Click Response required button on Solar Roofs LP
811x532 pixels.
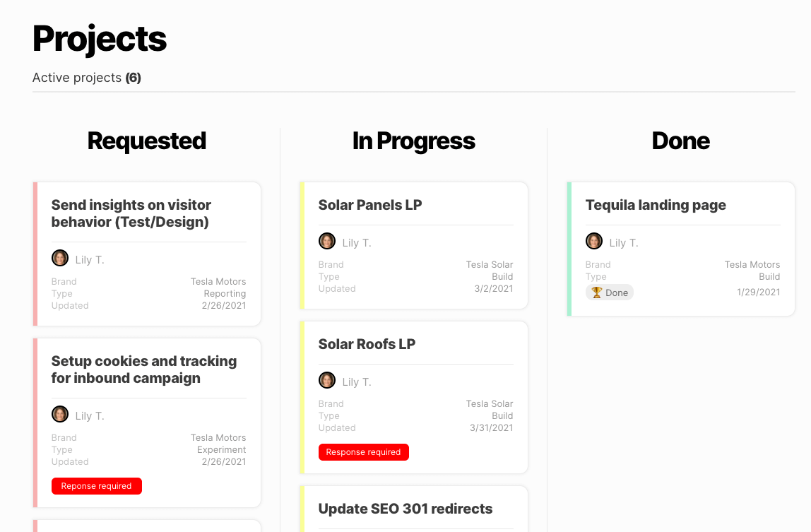coord(364,452)
